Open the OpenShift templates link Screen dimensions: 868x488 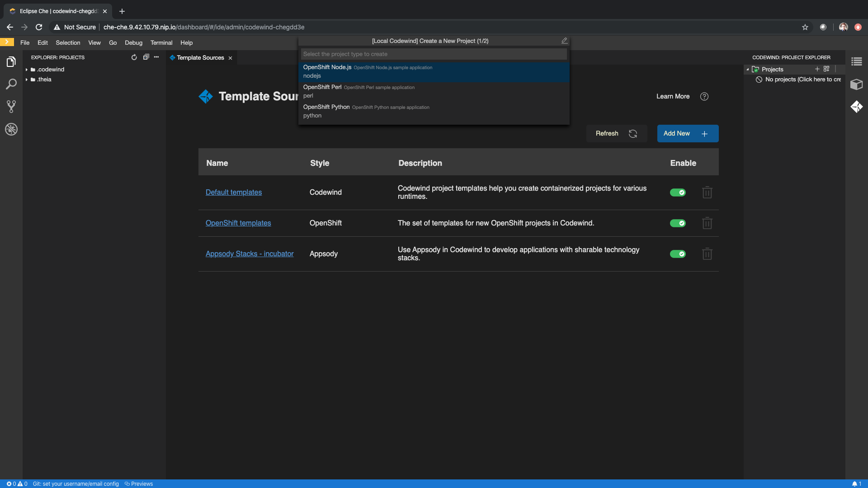[238, 223]
